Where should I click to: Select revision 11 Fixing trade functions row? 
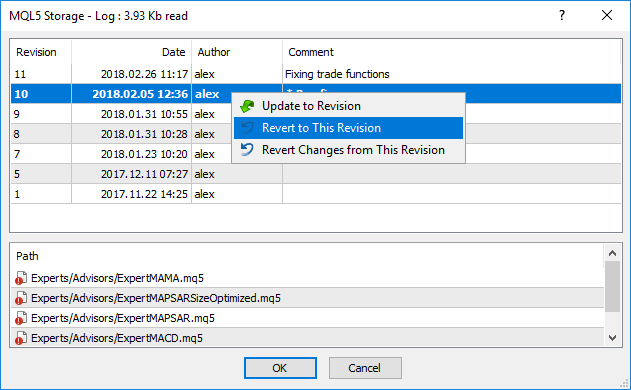[316, 74]
